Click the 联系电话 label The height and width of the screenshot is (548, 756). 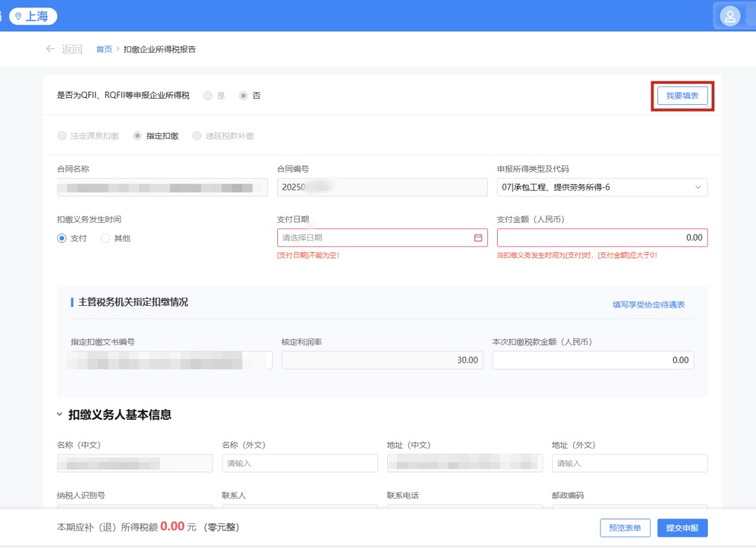pyautogui.click(x=402, y=496)
